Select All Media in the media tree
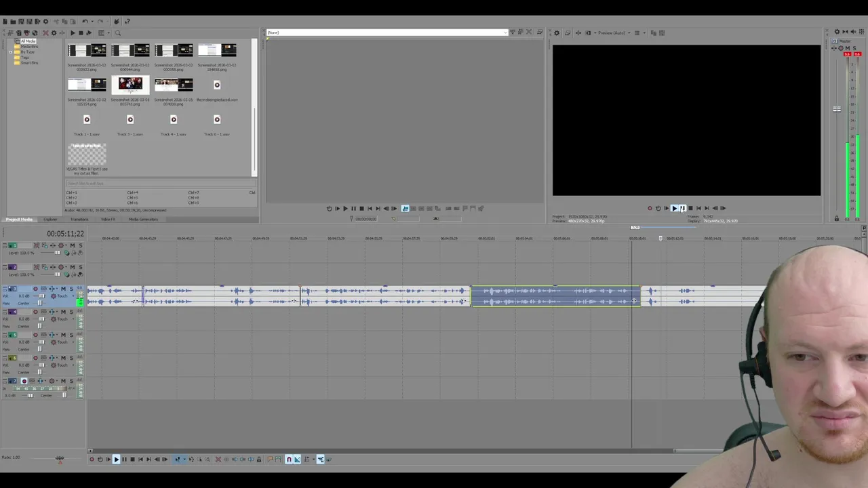868x488 pixels. [28, 41]
